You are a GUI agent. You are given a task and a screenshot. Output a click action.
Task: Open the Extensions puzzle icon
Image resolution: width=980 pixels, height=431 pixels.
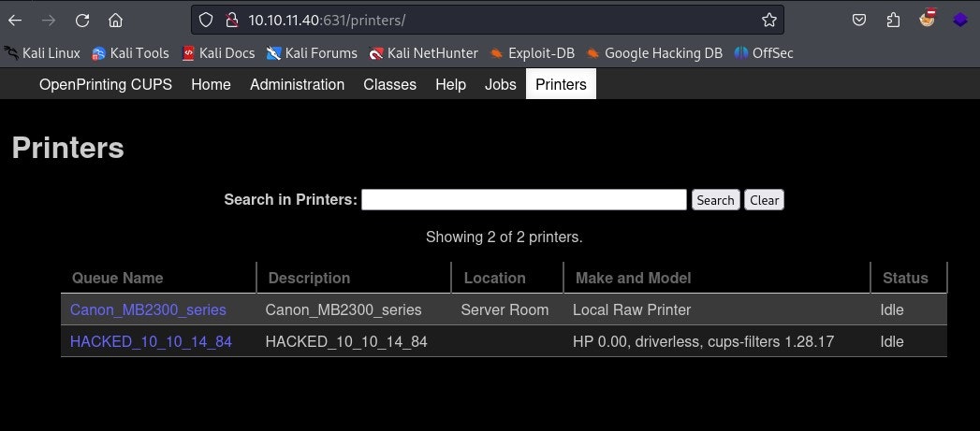coord(893,20)
